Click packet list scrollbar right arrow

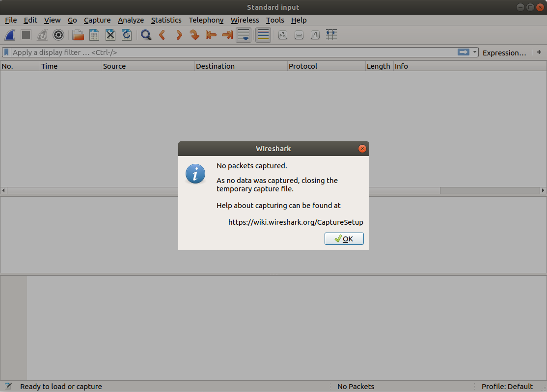coord(543,190)
